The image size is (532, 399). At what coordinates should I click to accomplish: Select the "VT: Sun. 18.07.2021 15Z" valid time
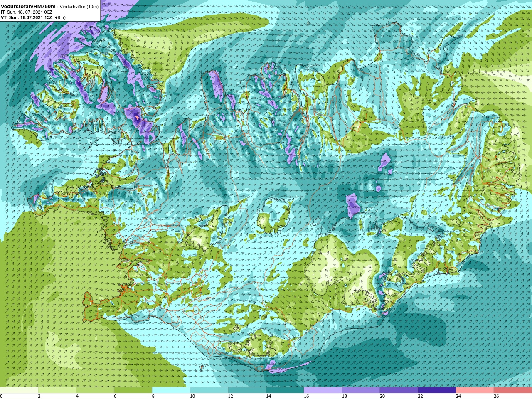pos(26,17)
